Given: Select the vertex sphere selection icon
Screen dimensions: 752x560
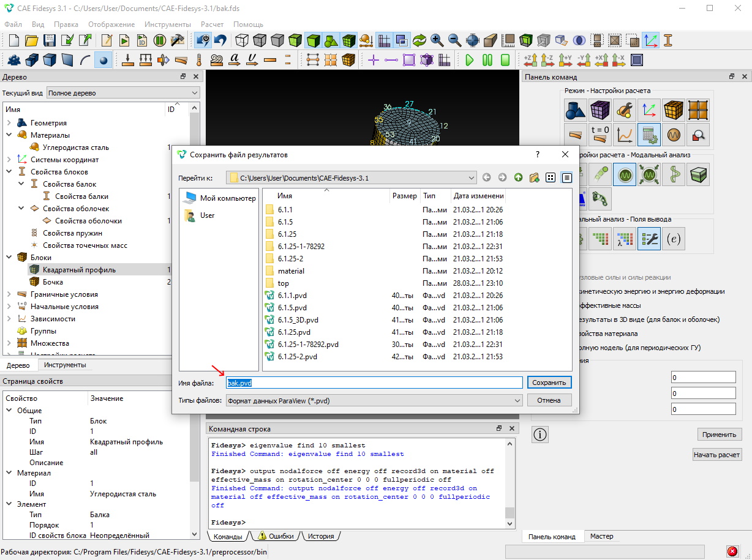Looking at the screenshot, I should click(x=103, y=60).
